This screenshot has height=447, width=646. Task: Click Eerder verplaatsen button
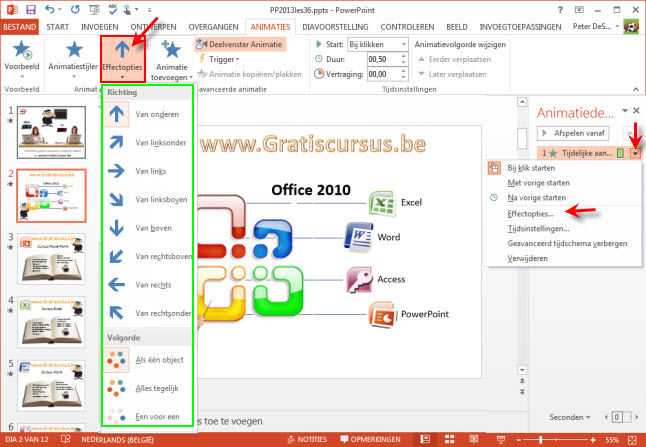454,59
